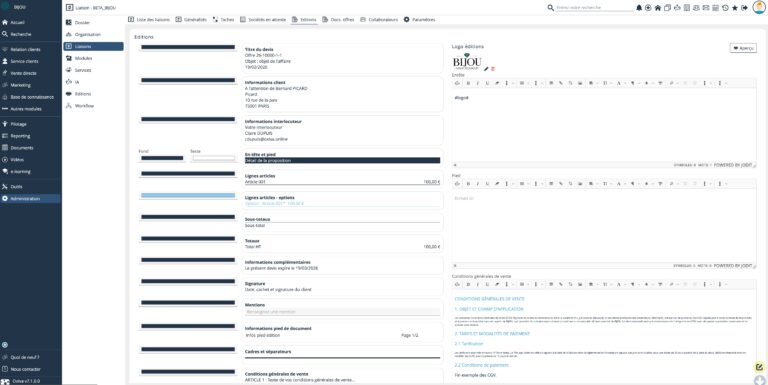Open the Mentions selection field

342,312
